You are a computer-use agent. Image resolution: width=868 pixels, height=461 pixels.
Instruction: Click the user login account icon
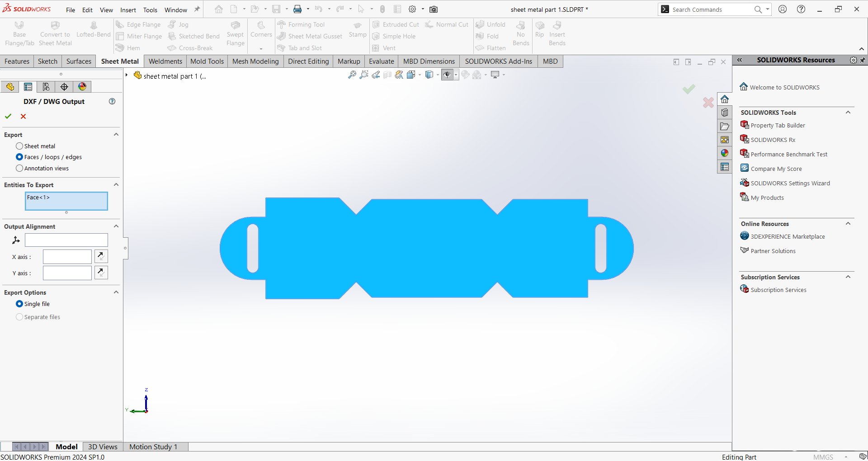coord(783,9)
